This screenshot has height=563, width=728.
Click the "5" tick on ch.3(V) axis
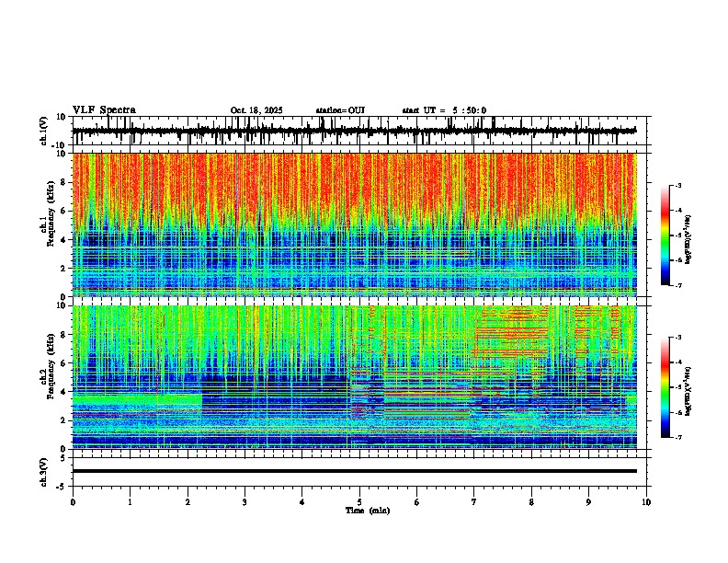pos(63,458)
